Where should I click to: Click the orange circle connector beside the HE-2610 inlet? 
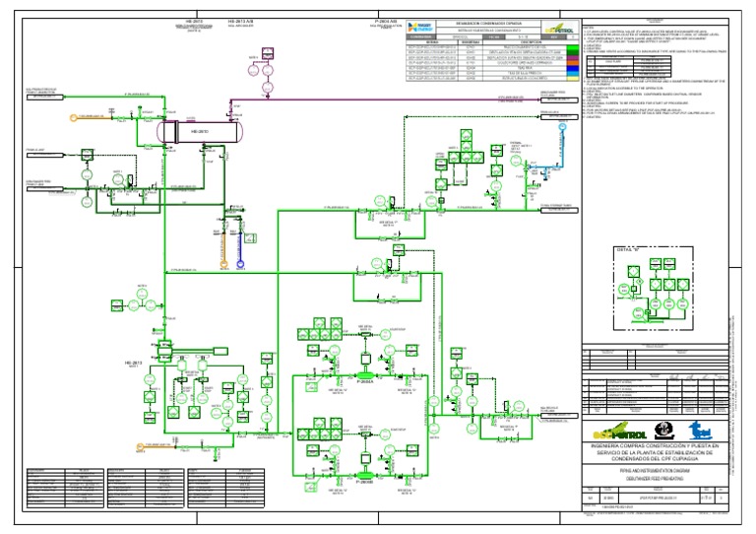(74, 117)
